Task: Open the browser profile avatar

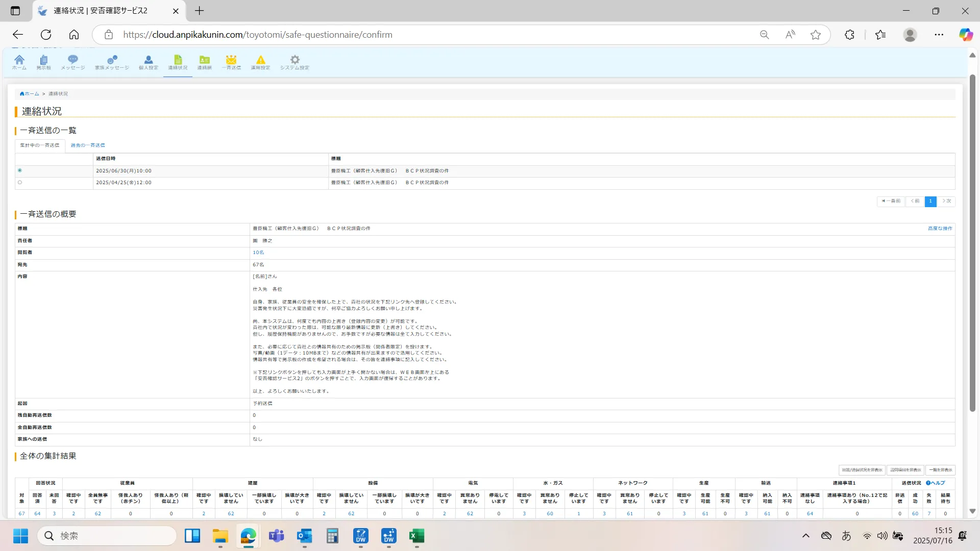Action: pos(910,35)
